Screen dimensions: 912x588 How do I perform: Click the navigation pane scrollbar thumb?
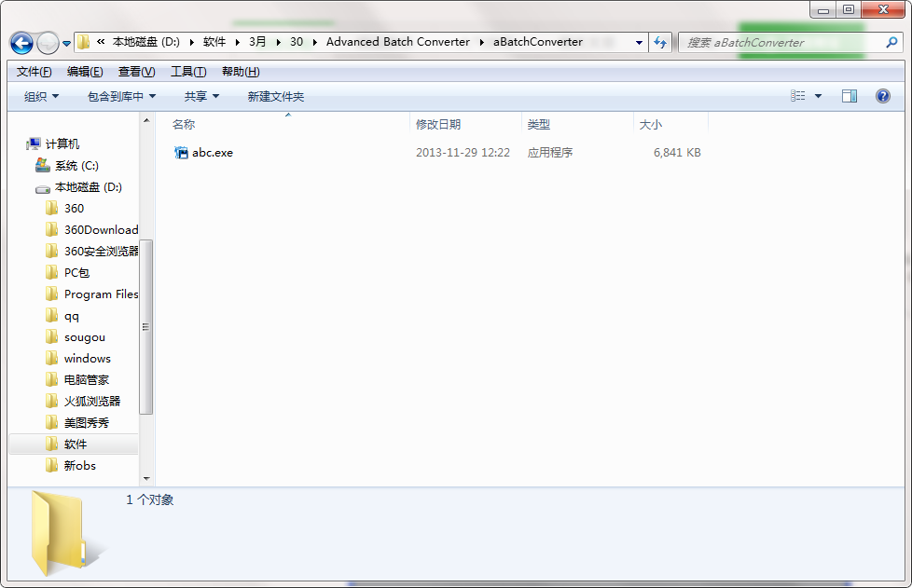click(146, 327)
